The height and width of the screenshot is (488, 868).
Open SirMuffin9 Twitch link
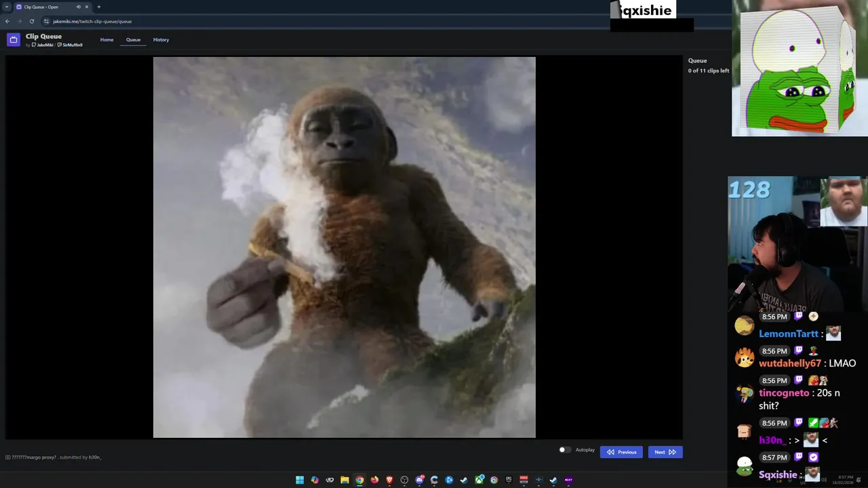coord(70,45)
